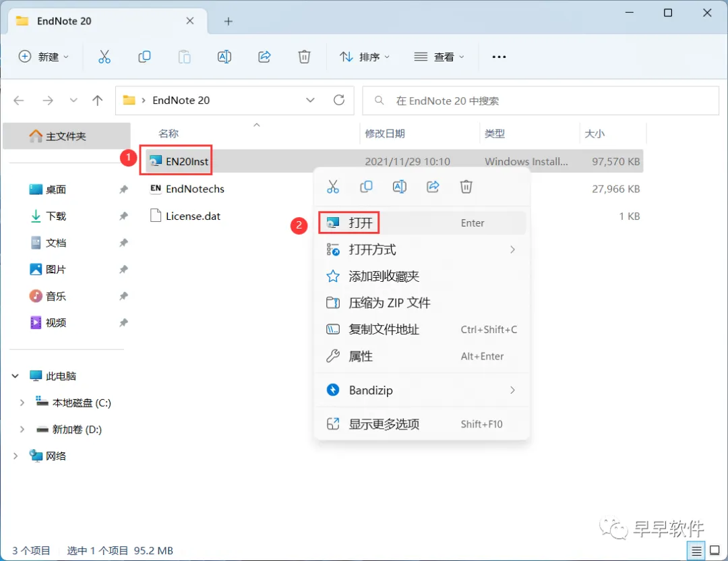
Task: Select 压缩为 ZIP 文件
Action: [x=422, y=303]
